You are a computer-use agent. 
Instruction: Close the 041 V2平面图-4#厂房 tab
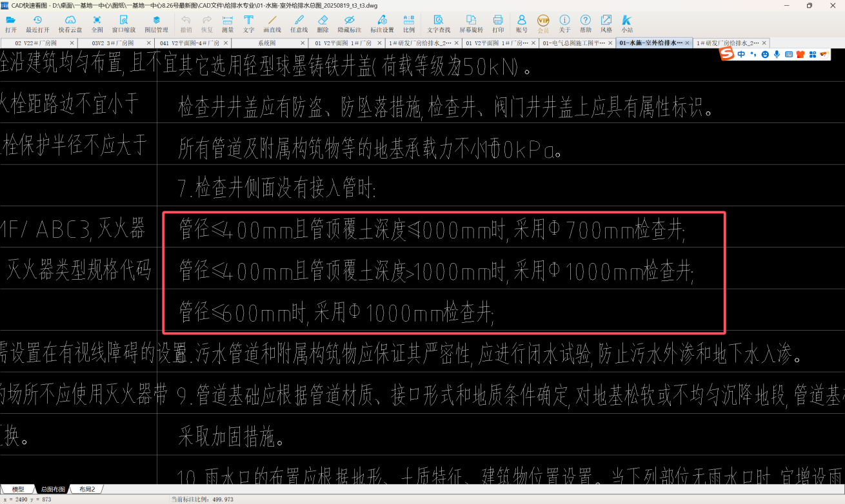[224, 43]
